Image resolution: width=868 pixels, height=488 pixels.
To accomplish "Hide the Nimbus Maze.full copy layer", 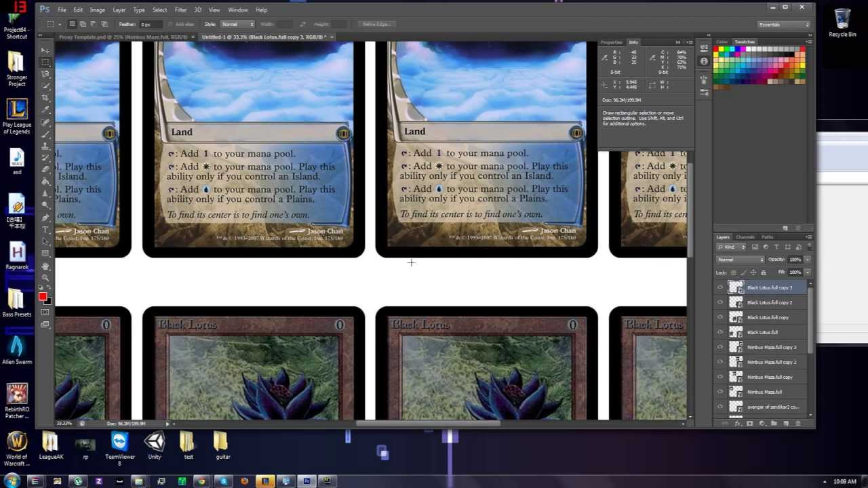I will pos(720,377).
